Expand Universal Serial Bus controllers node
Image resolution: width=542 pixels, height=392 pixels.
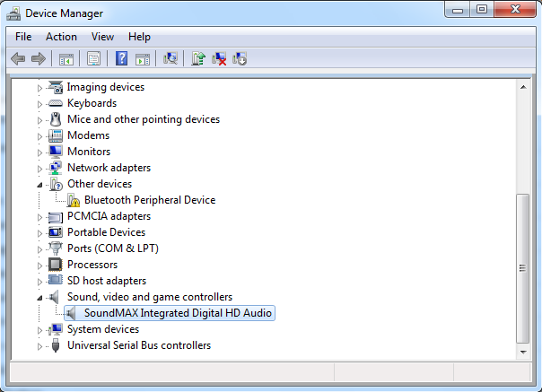[x=39, y=346]
